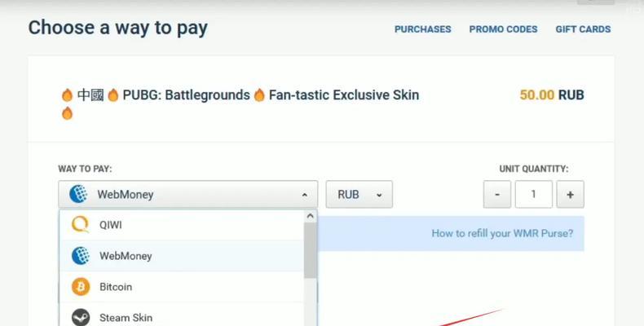
Task: Select WebMoney option in the list
Action: (x=182, y=256)
